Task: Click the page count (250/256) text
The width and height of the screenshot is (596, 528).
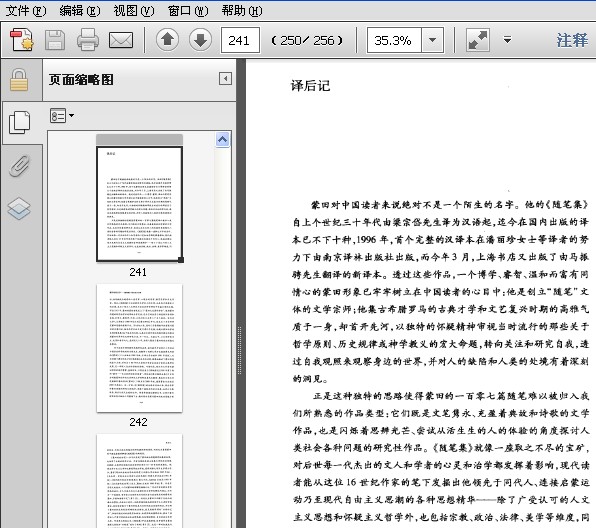Action: tap(307, 40)
